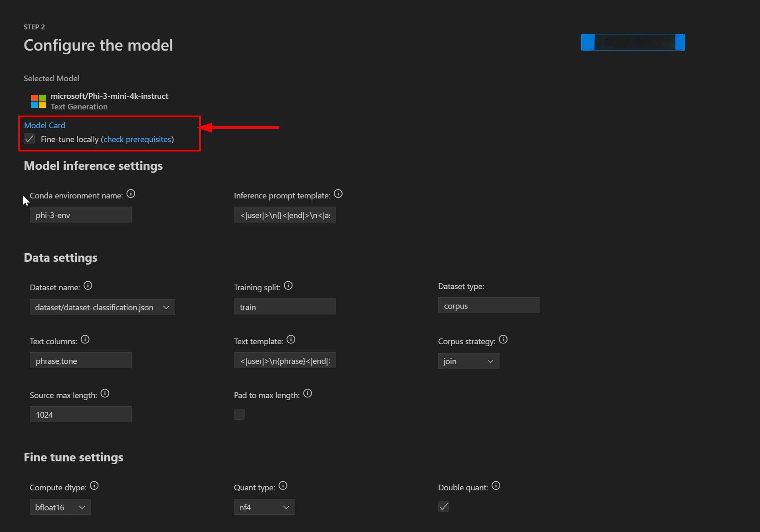Click the Fine tune settings heading

pos(74,457)
